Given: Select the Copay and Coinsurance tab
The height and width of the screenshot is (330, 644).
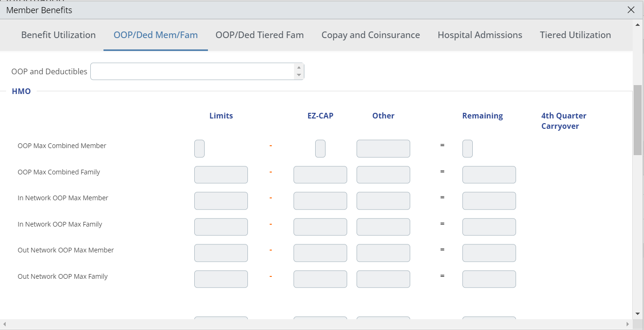Looking at the screenshot, I should (x=371, y=35).
